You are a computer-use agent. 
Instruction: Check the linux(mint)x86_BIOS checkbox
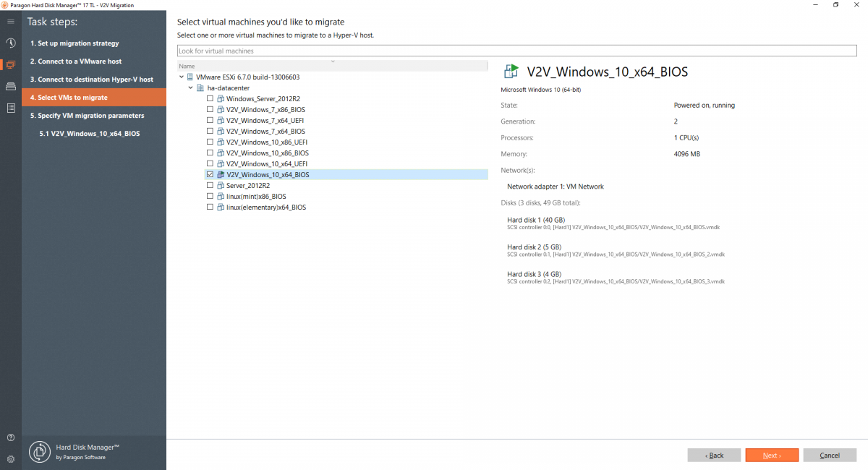[x=210, y=196]
